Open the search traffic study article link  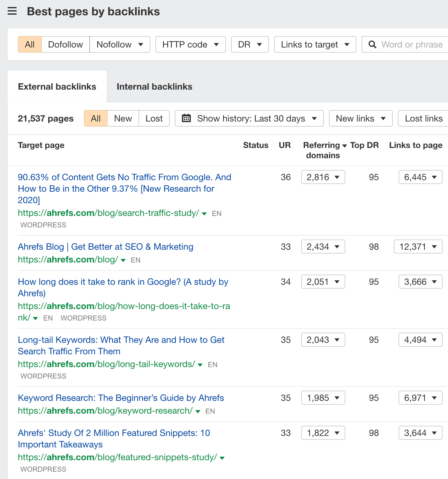point(124,188)
